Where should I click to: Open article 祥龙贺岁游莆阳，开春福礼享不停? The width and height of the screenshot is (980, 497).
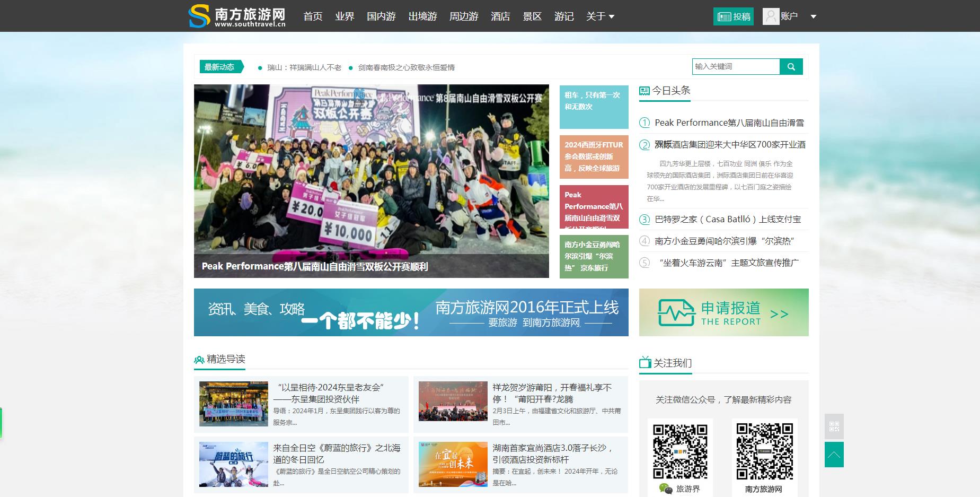tap(552, 393)
